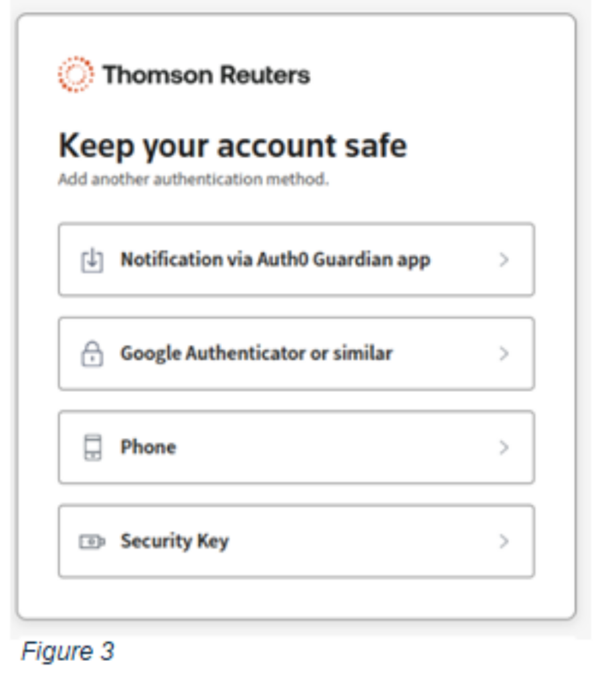Image resolution: width=616 pixels, height=685 pixels.
Task: Click the 'Google Authenticator or similar' label text
Action: pos(256,354)
